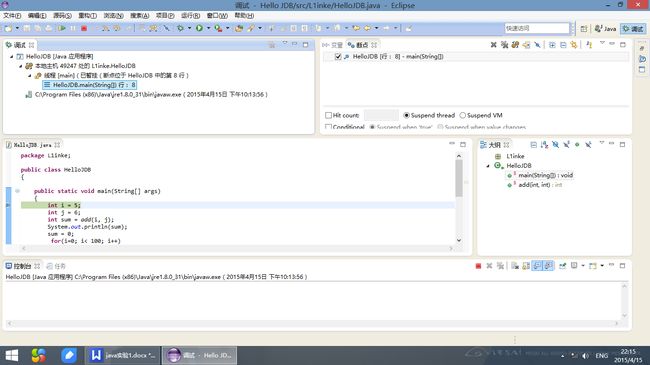Click the red Terminate icon in main toolbar
The width and height of the screenshot is (650, 365).
(x=84, y=28)
